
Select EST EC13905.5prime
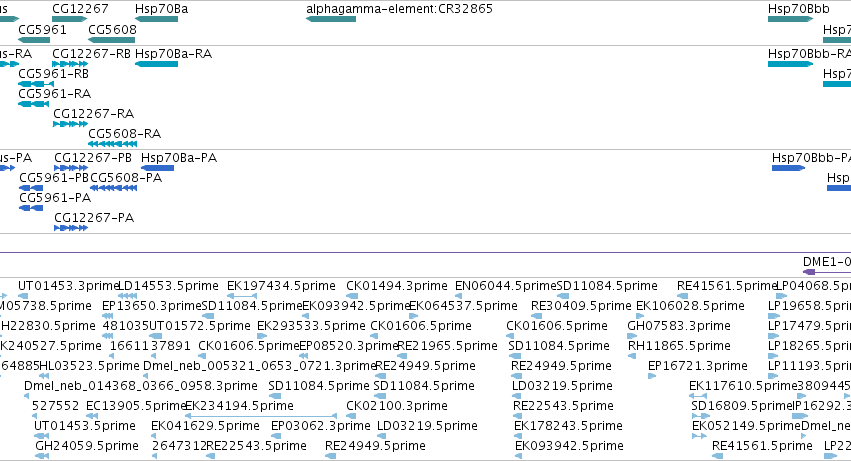[x=136, y=406]
